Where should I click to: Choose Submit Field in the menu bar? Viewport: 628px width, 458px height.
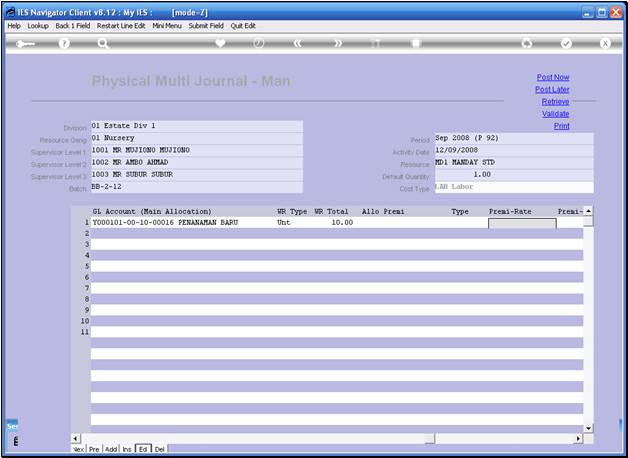click(206, 26)
